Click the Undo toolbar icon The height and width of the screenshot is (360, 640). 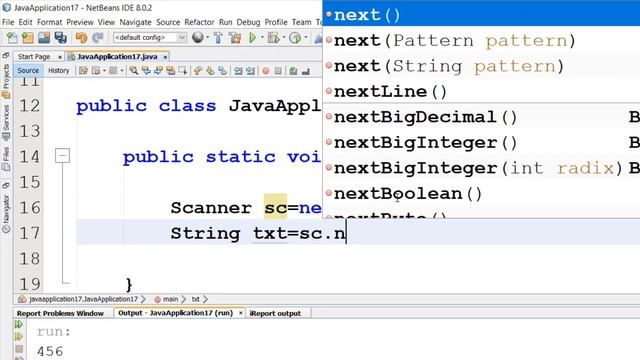click(x=81, y=38)
